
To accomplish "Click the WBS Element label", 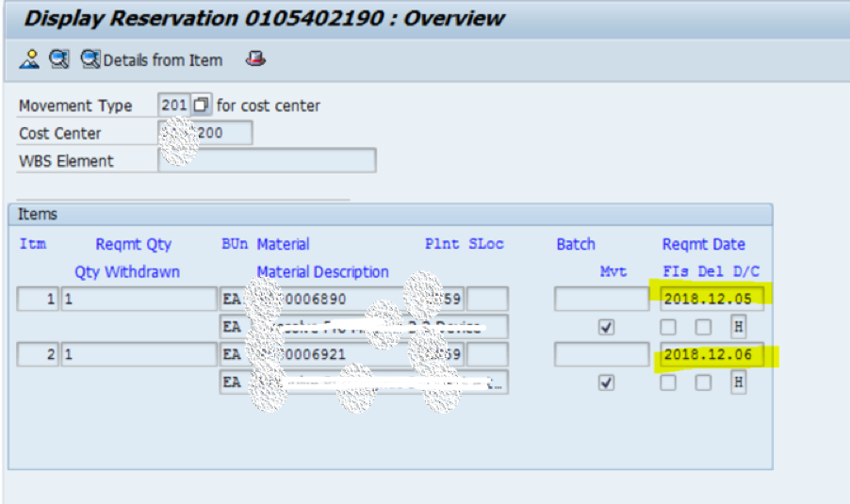I will click(x=66, y=161).
